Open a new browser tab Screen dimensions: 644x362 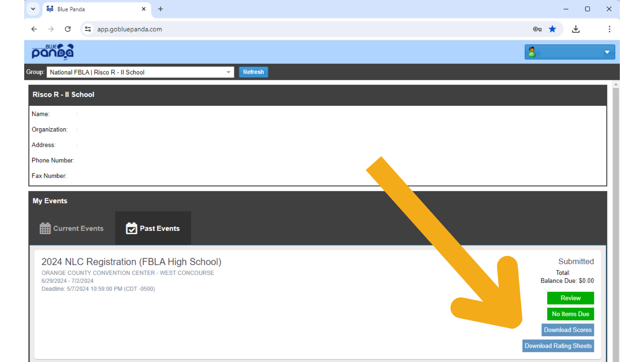160,9
